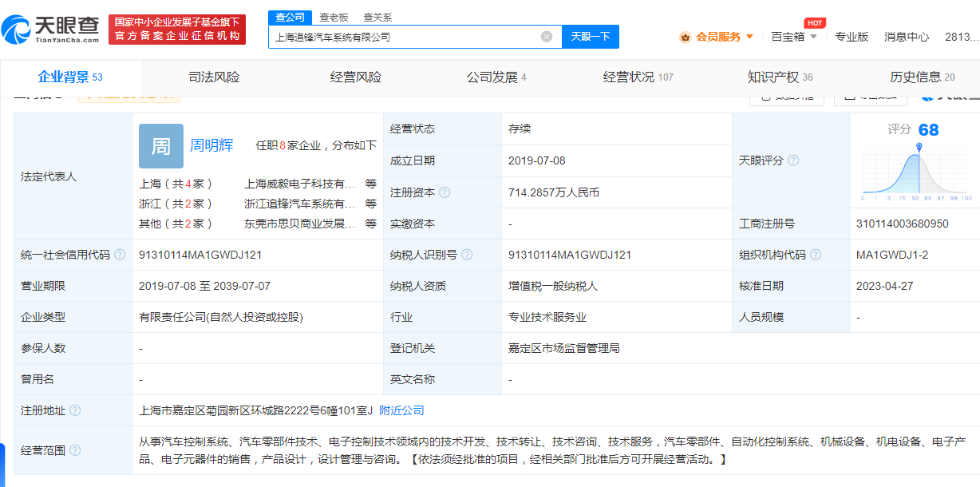
Task: Select the 知识产权 tab
Action: pyautogui.click(x=780, y=77)
